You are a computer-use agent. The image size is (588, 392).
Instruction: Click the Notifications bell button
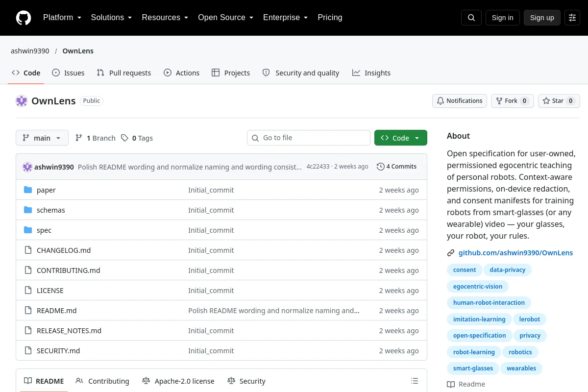pyautogui.click(x=460, y=101)
